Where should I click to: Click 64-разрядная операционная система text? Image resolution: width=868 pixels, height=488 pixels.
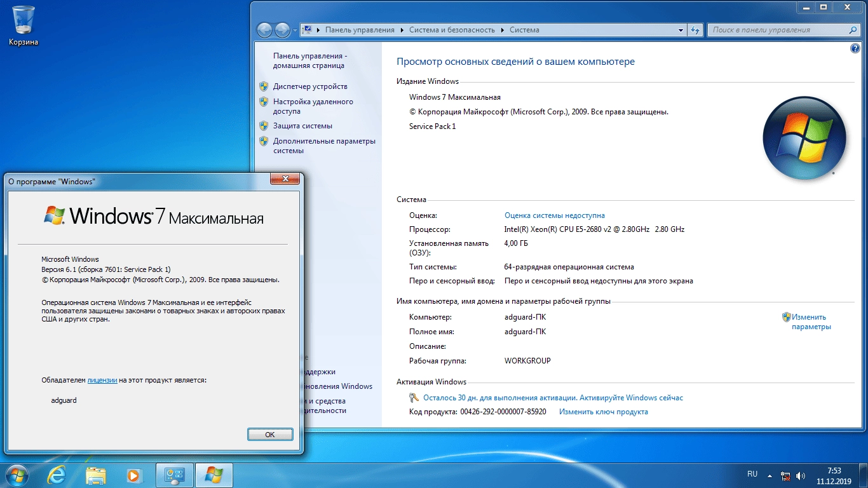click(569, 267)
